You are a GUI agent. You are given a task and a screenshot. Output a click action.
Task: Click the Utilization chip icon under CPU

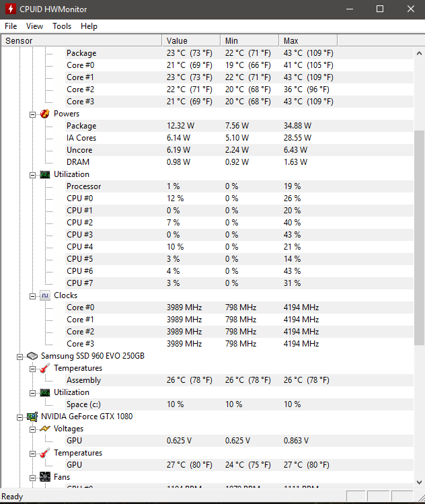point(45,174)
